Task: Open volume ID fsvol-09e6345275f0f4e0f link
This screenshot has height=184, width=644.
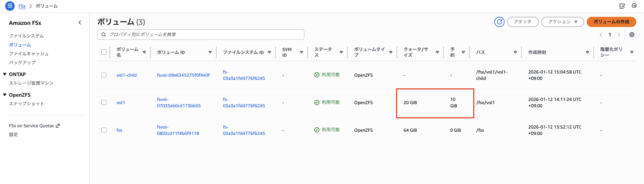Action: pos(183,75)
